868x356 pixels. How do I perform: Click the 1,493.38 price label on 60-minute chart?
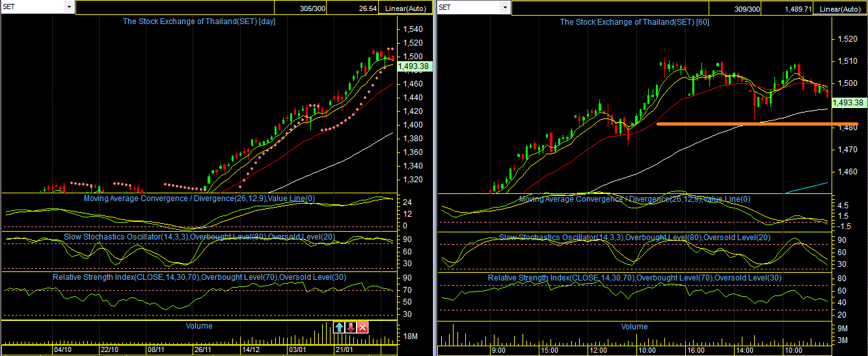(848, 103)
